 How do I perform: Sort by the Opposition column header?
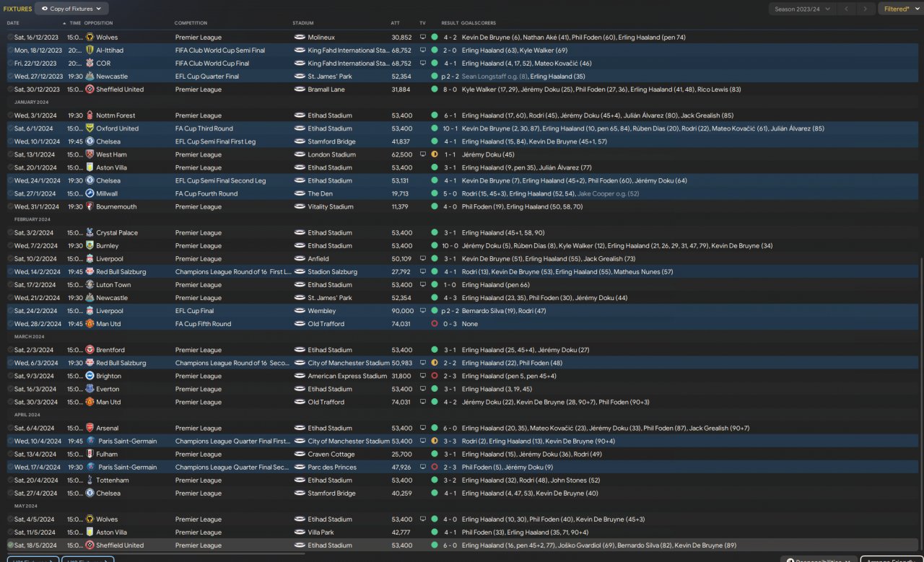(x=98, y=23)
